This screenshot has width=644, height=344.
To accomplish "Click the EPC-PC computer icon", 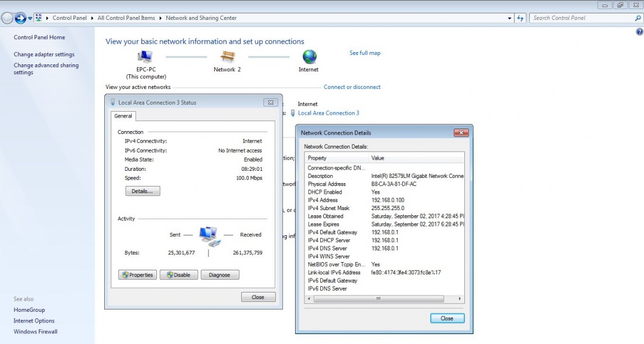I will point(145,56).
